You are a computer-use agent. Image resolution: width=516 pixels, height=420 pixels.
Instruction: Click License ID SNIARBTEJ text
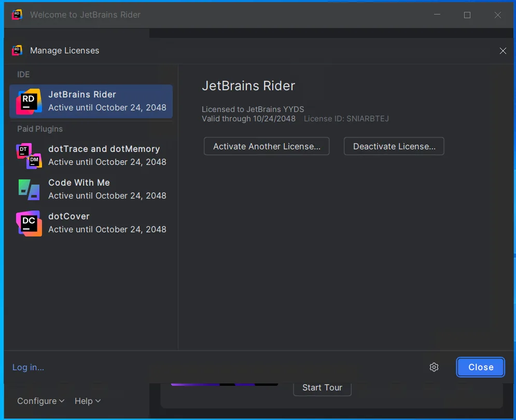pos(346,119)
